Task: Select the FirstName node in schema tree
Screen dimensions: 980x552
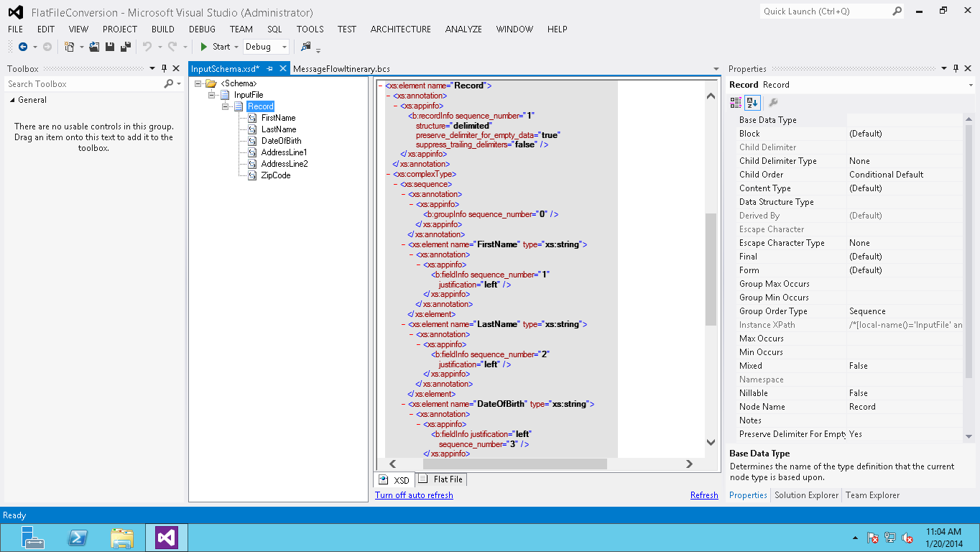Action: (278, 118)
